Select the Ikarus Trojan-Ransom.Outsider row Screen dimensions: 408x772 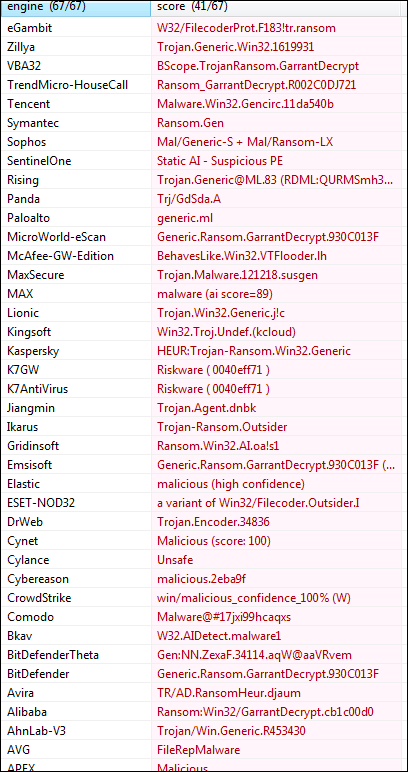coord(204,427)
